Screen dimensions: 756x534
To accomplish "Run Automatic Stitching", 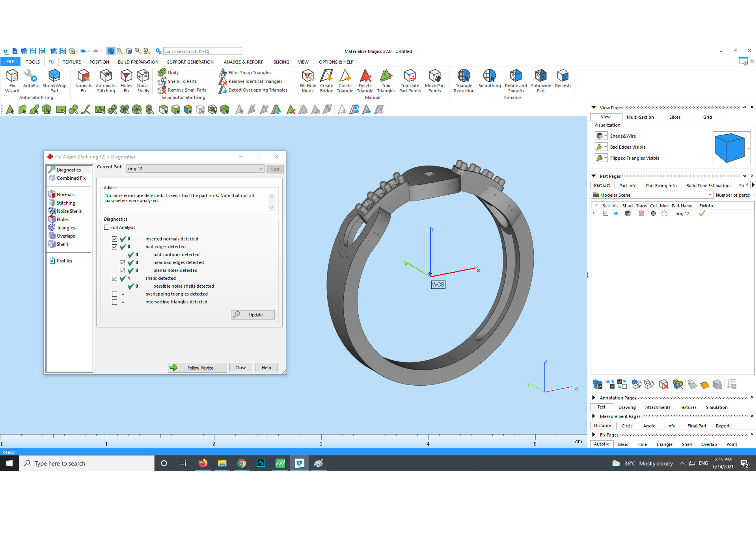I will point(106,81).
